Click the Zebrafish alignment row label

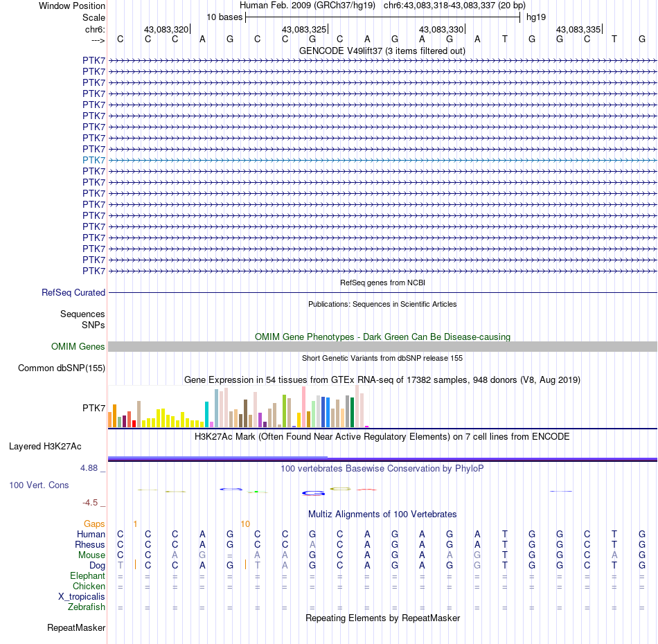click(87, 607)
